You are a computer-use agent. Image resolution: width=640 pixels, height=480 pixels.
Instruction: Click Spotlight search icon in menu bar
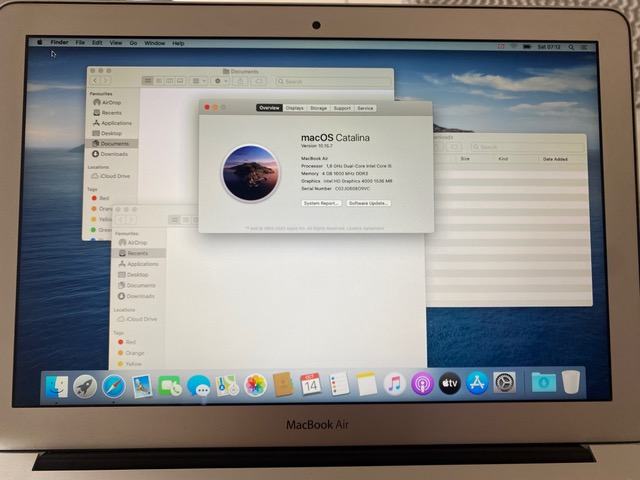click(571, 47)
